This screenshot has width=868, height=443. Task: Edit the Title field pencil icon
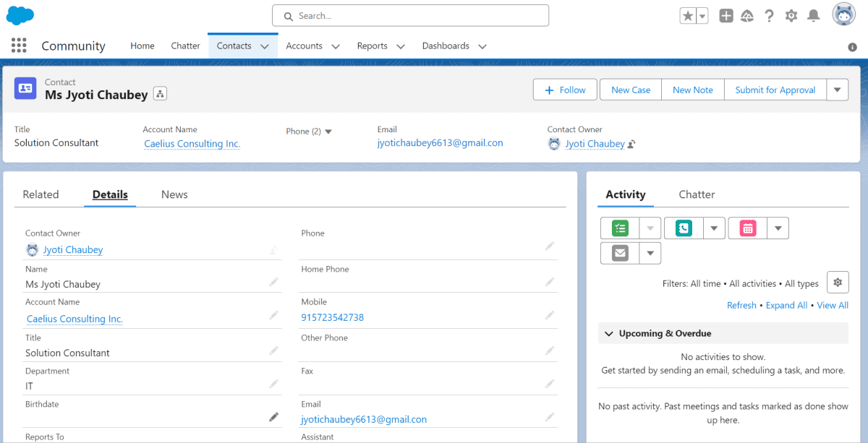[x=273, y=350]
